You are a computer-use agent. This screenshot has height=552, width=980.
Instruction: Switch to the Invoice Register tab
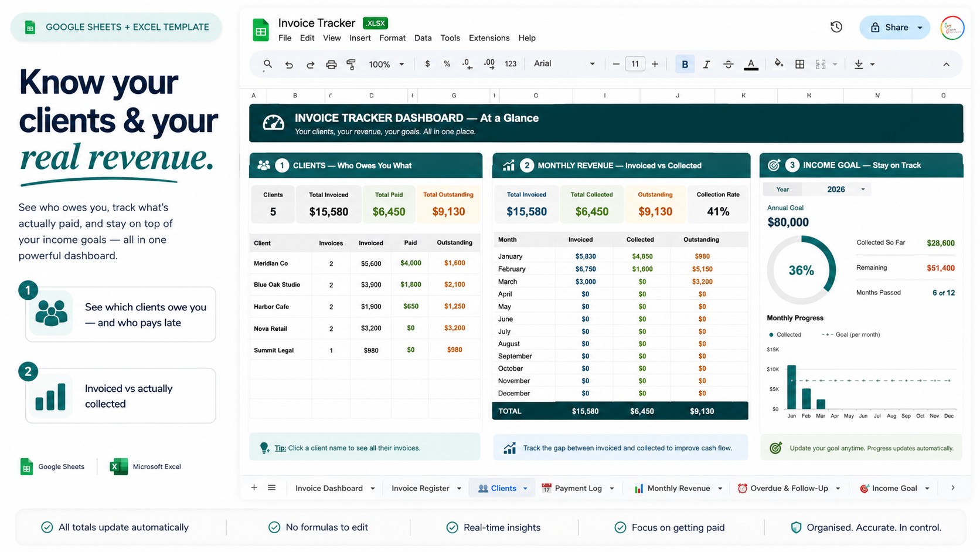(x=420, y=488)
